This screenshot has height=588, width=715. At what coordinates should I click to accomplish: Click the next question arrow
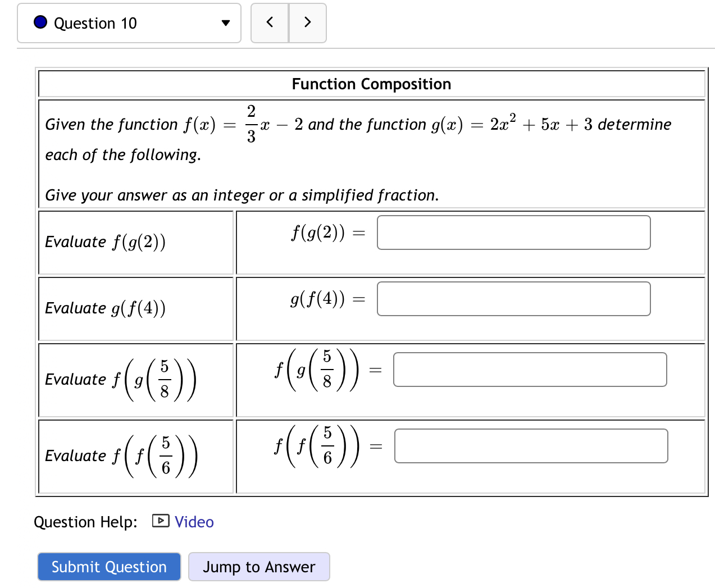pos(307,23)
